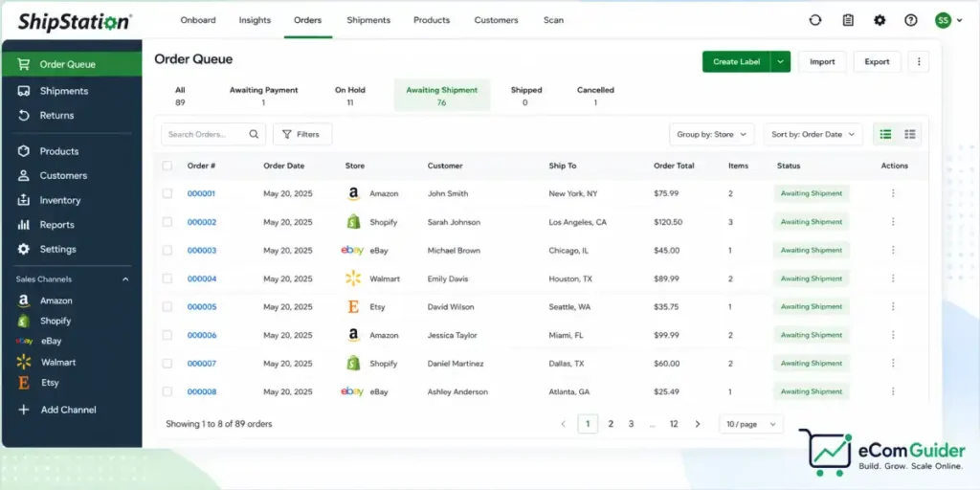Select the Shipped status tab
The width and height of the screenshot is (980, 490).
click(x=525, y=97)
